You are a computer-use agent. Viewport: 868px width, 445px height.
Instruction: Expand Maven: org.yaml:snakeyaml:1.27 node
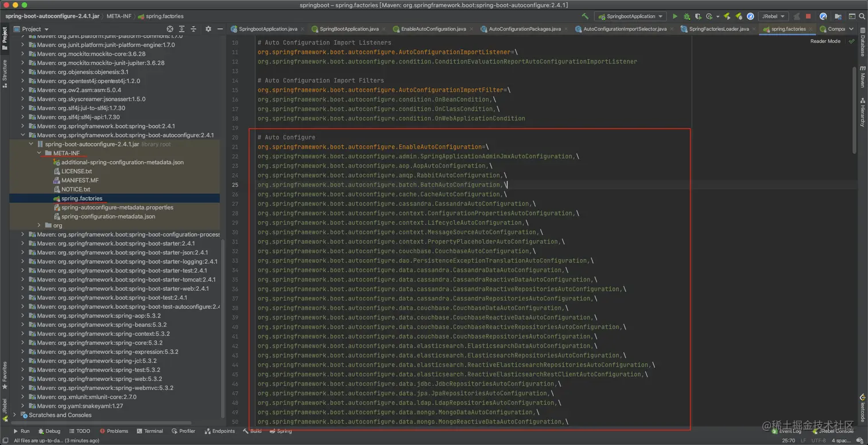point(24,406)
